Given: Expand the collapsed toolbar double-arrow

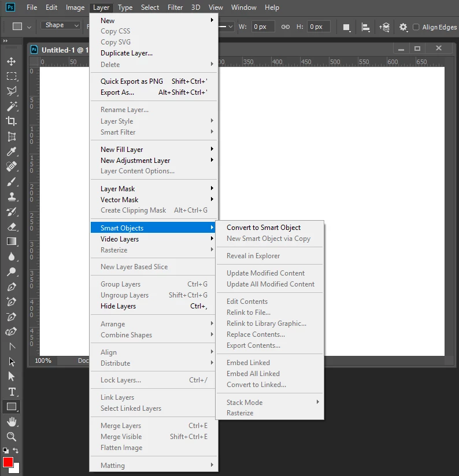Looking at the screenshot, I should [x=5, y=40].
